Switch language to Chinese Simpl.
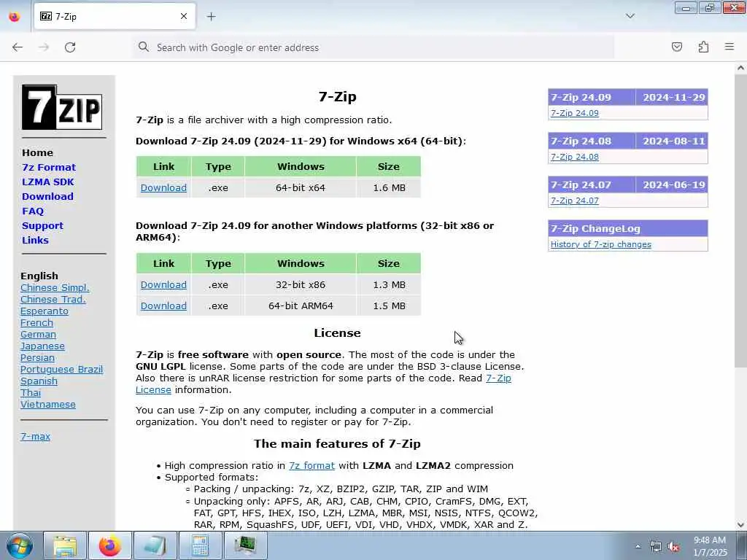The height and width of the screenshot is (560, 747). [x=55, y=287]
